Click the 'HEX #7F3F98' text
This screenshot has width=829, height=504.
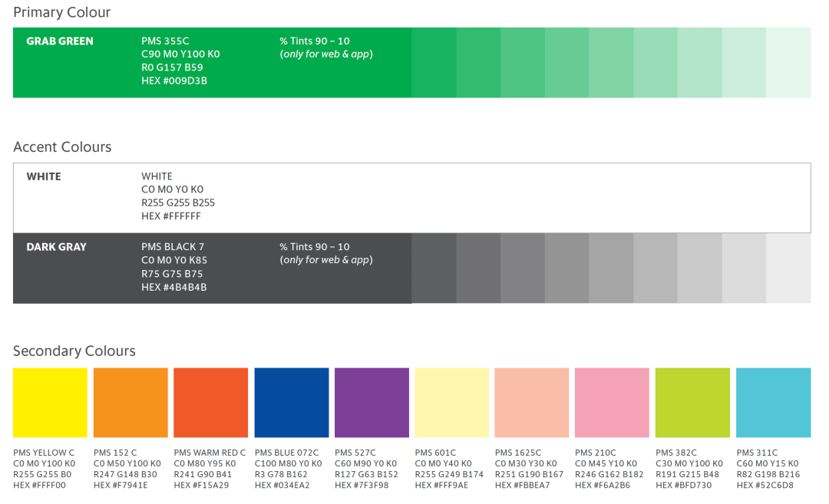tap(362, 485)
